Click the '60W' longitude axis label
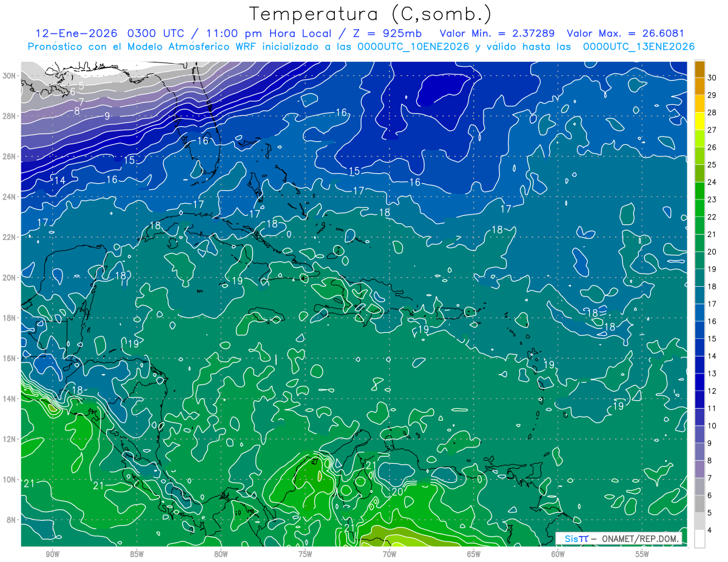Viewport: 728px width, 562px height. pyautogui.click(x=558, y=554)
